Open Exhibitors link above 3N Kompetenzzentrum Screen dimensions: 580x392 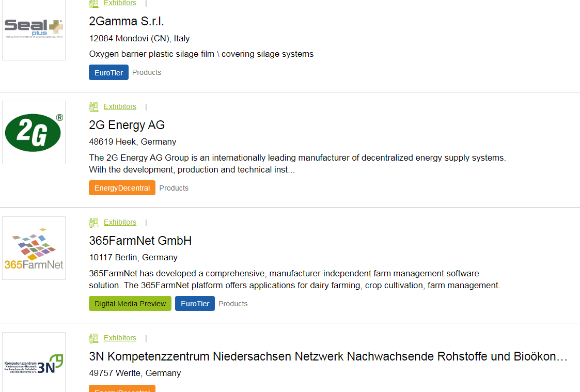(x=120, y=338)
